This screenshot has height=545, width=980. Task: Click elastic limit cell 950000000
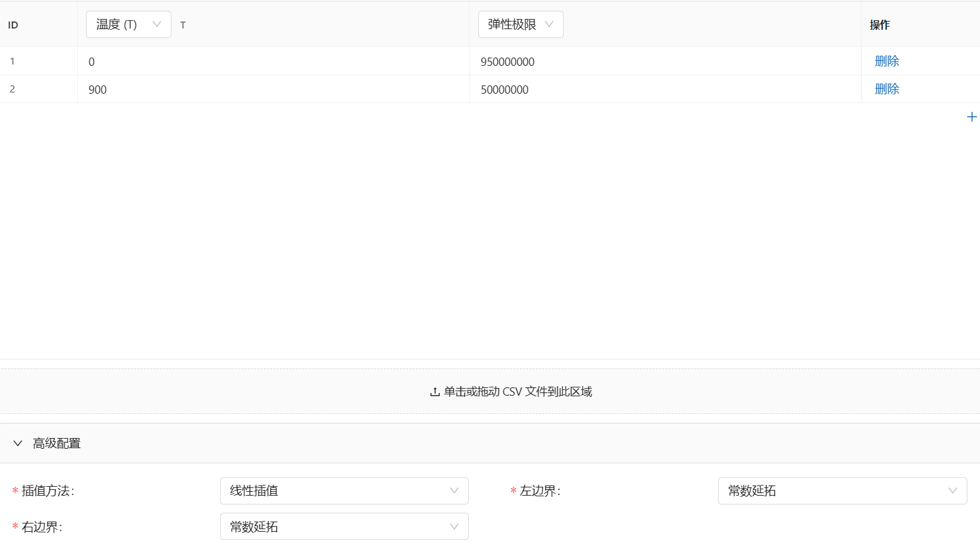pyautogui.click(x=666, y=61)
